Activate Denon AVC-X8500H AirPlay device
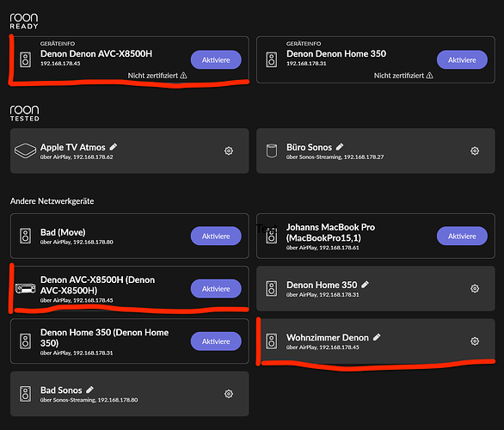The height and width of the screenshot is (430, 504). pyautogui.click(x=216, y=289)
